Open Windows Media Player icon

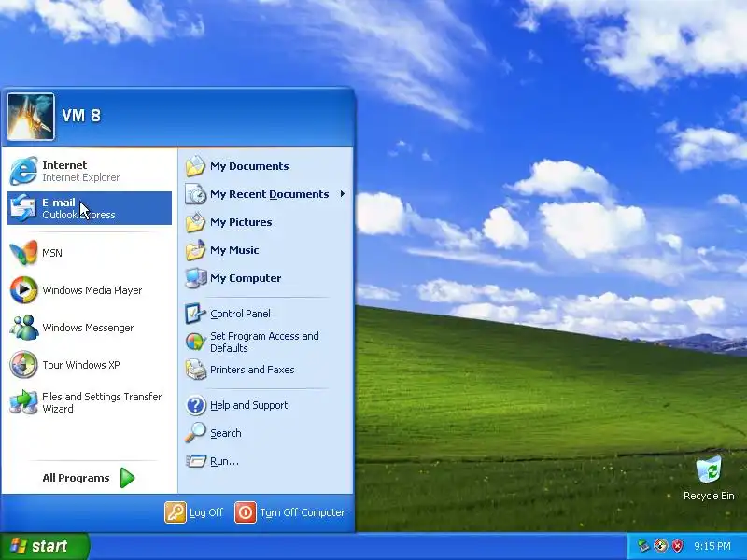pyautogui.click(x=23, y=290)
